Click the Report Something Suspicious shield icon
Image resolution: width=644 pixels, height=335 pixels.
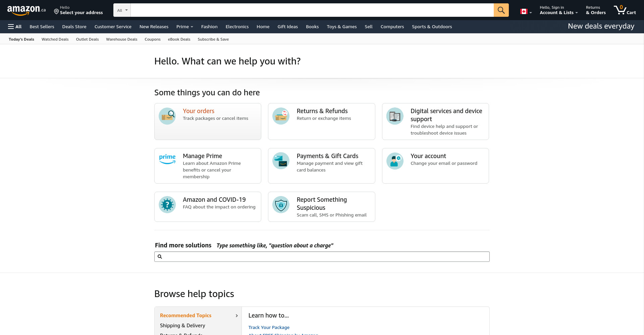281,204
